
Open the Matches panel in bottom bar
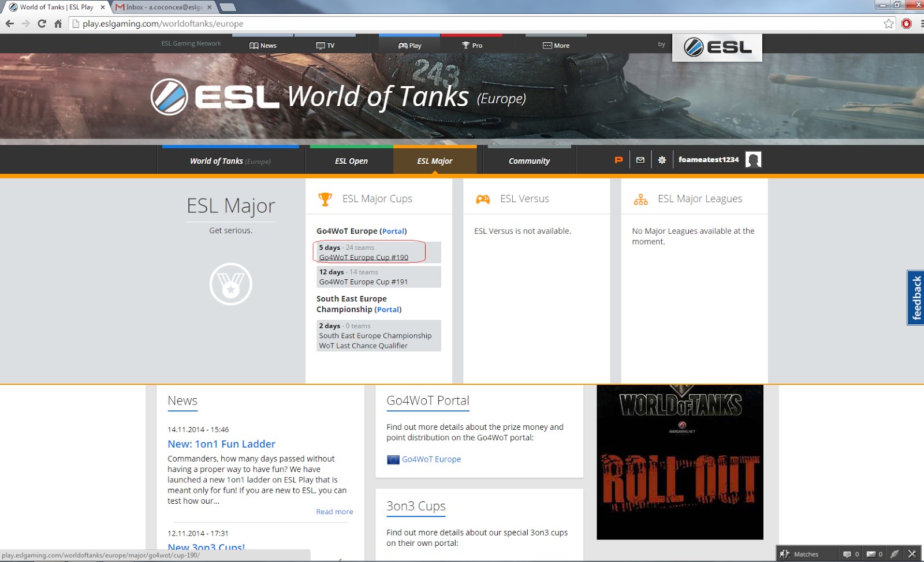coord(800,554)
